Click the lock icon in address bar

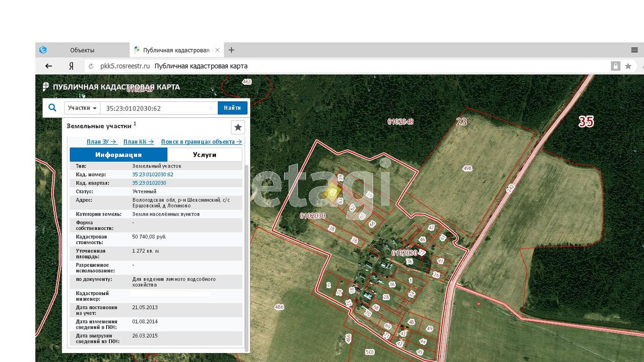[x=615, y=66]
